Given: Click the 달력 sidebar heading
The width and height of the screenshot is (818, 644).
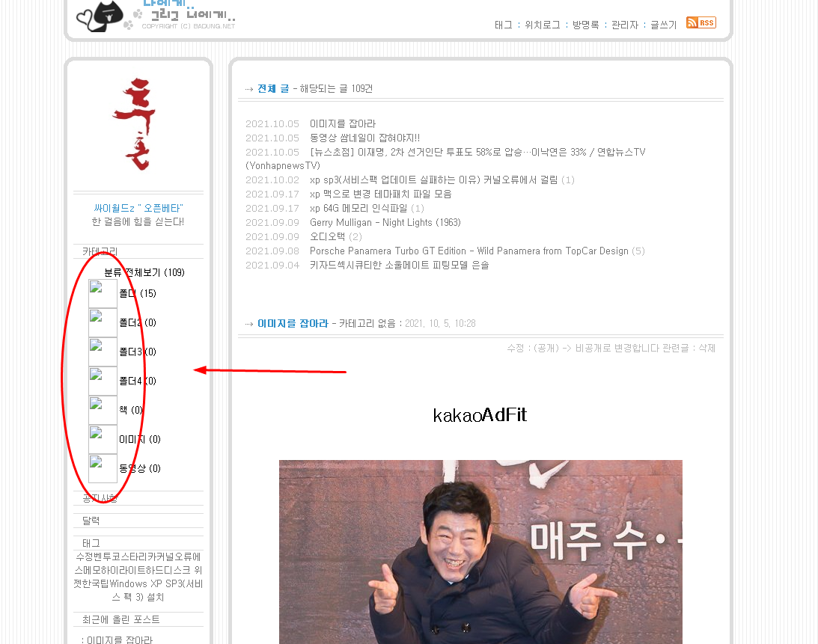Looking at the screenshot, I should [x=91, y=521].
